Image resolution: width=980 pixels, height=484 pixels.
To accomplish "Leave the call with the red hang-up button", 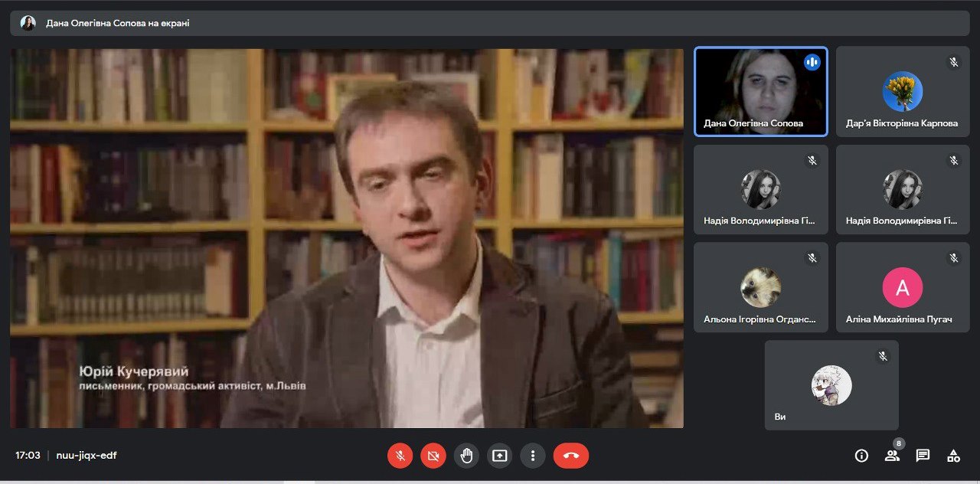I will [571, 456].
